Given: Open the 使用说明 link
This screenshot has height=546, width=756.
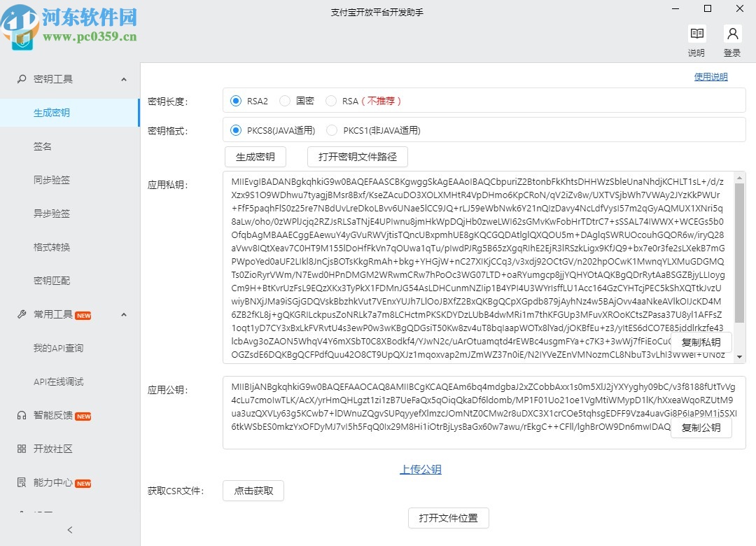Looking at the screenshot, I should pyautogui.click(x=710, y=77).
